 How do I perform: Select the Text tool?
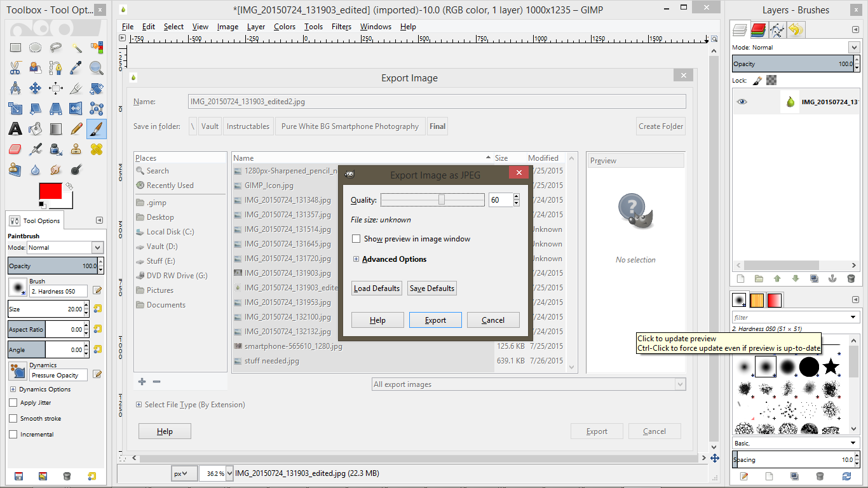click(16, 128)
